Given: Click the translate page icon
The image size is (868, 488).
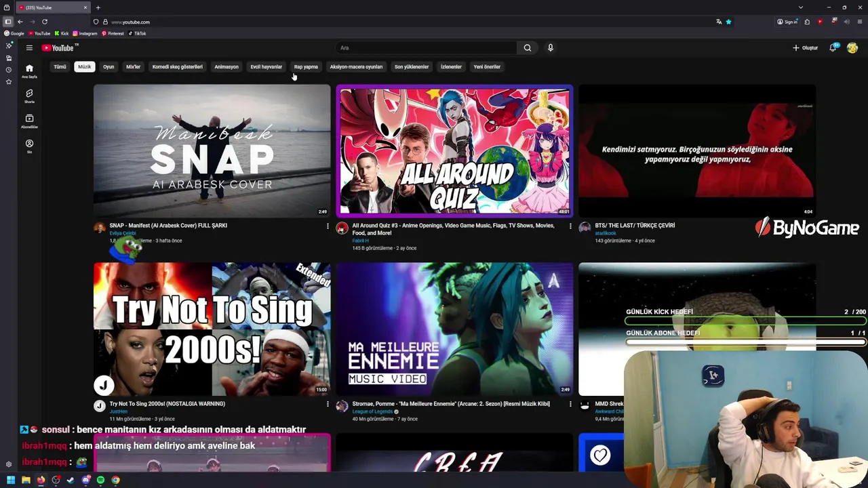Looking at the screenshot, I should [719, 22].
